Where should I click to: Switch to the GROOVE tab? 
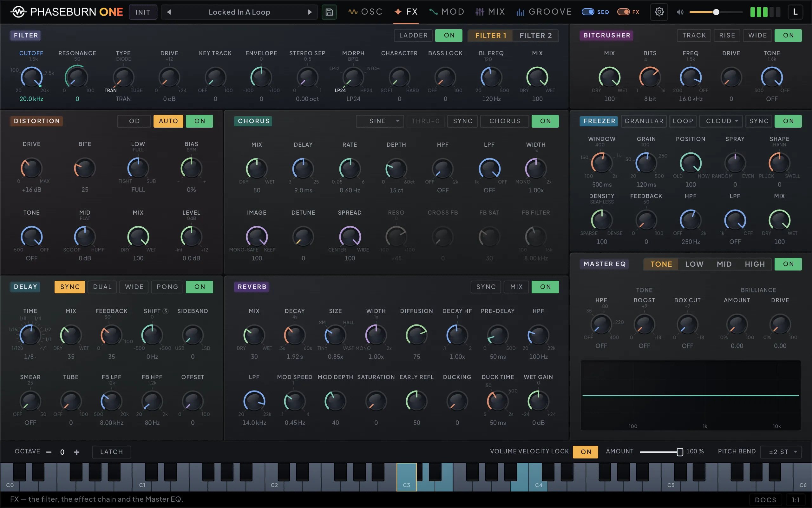pyautogui.click(x=544, y=12)
